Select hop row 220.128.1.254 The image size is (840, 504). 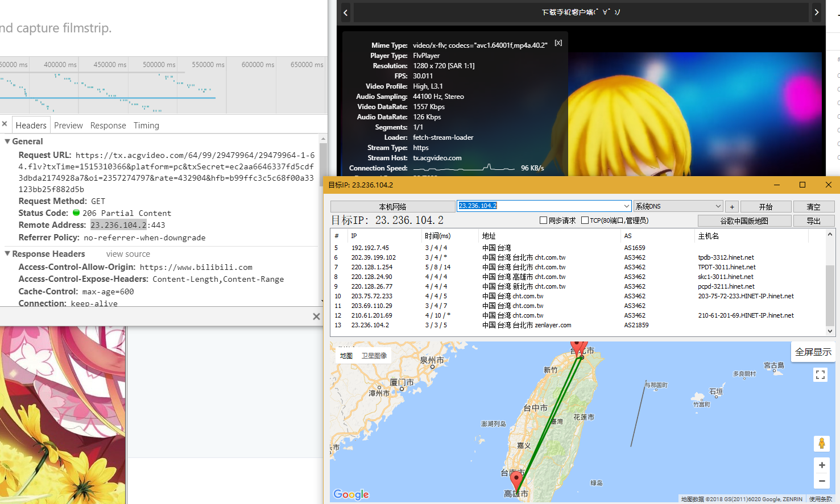[x=577, y=267]
